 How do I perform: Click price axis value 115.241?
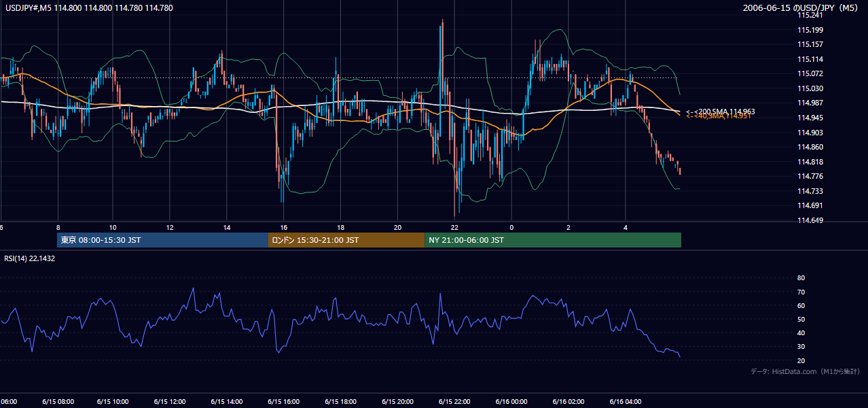810,15
